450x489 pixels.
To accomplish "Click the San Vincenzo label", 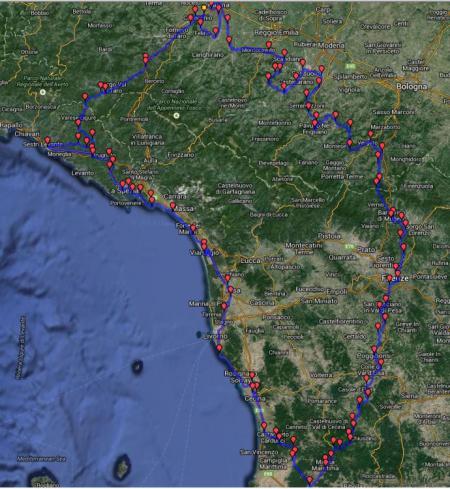I will pyautogui.click(x=259, y=452).
